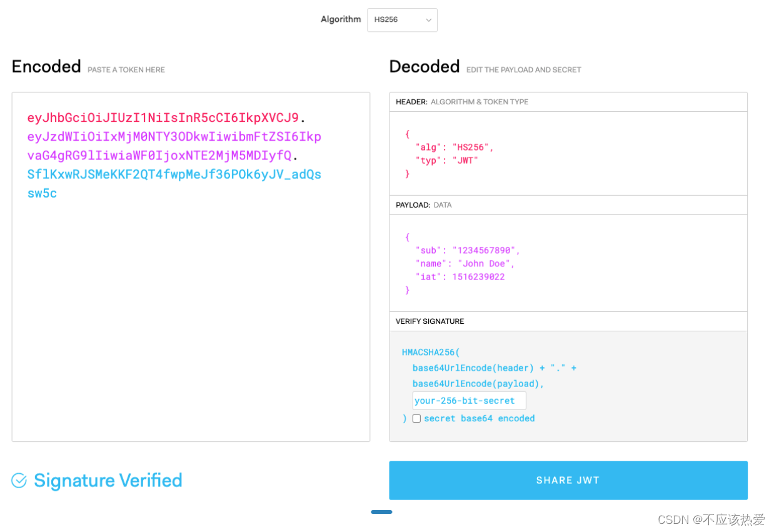Click the token line starting with eyJzdWIiOiIxMjM0
774x532 pixels.
(x=174, y=136)
